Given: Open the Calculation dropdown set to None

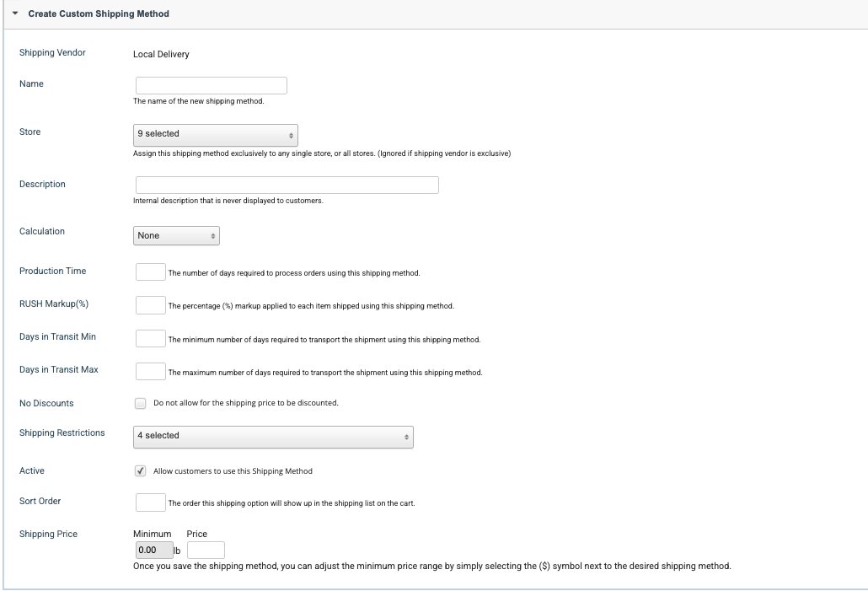Looking at the screenshot, I should coord(176,235).
